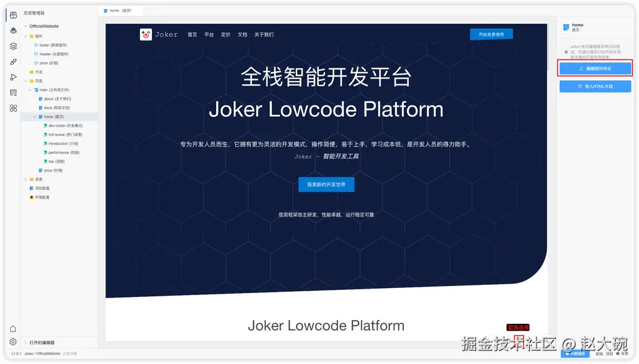Viewport: 639px width, 364px height.
Task: Collapse the main layout file node
Action: point(30,90)
